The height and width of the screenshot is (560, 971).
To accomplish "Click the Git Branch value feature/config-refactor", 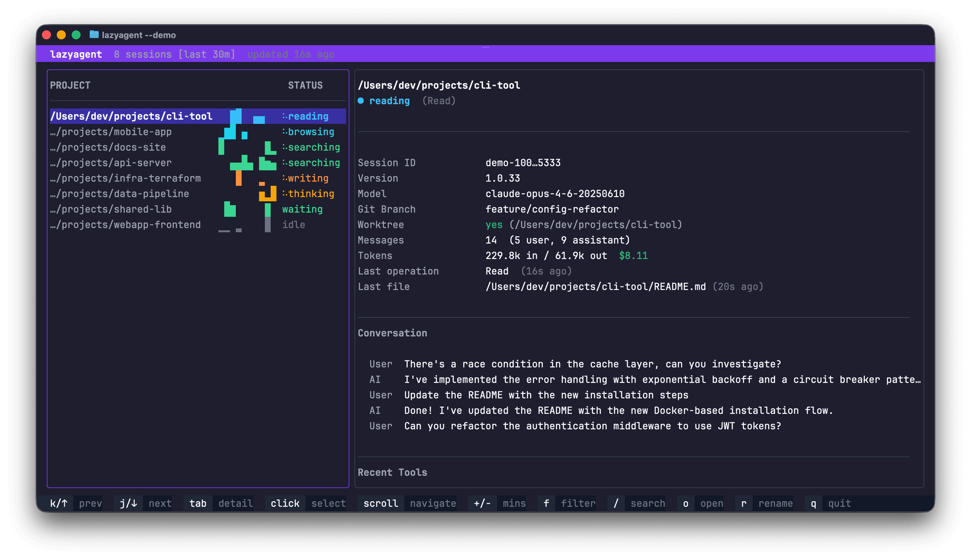I will [x=552, y=209].
